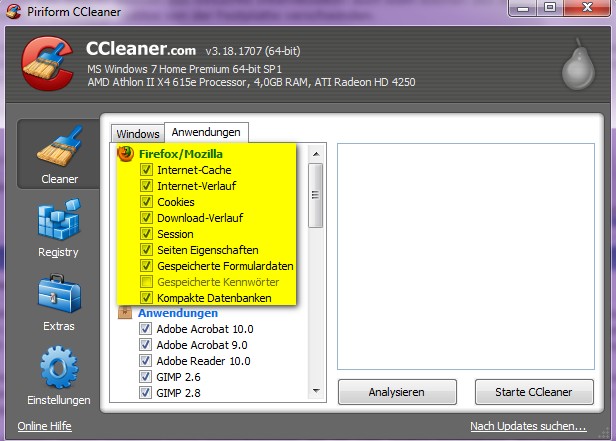Click the Piriform title bar icon
Image resolution: width=616 pixels, height=441 pixels.
tap(14, 11)
